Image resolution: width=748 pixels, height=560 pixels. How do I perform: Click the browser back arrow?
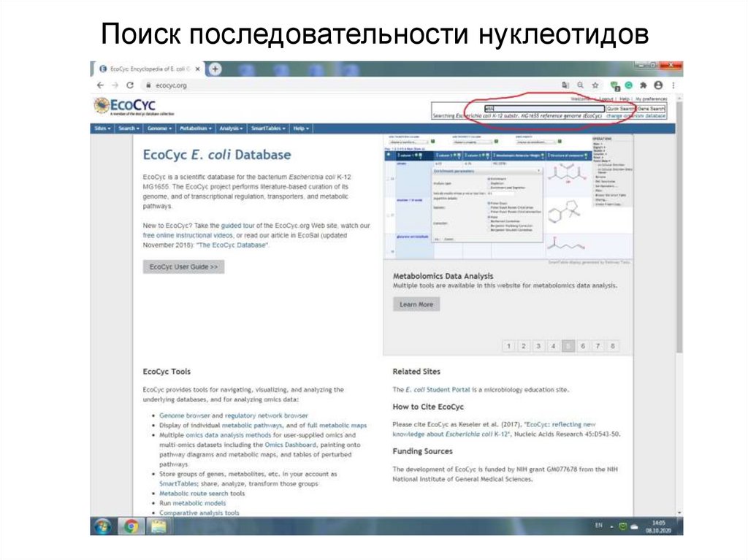pyautogui.click(x=100, y=84)
